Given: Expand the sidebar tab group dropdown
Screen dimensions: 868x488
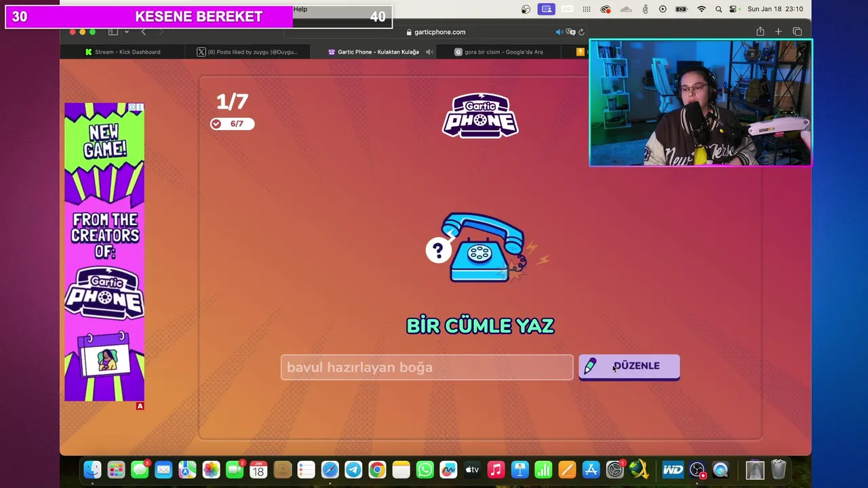Looking at the screenshot, I should coord(126,32).
